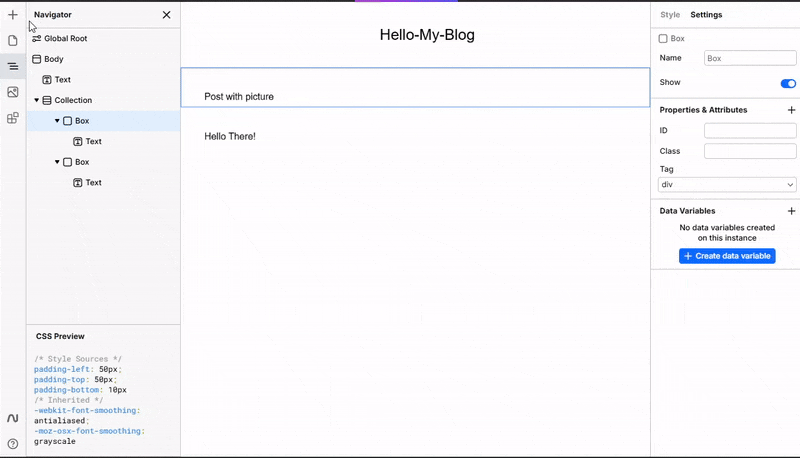Click Hello There! text on canvas

[x=230, y=136]
